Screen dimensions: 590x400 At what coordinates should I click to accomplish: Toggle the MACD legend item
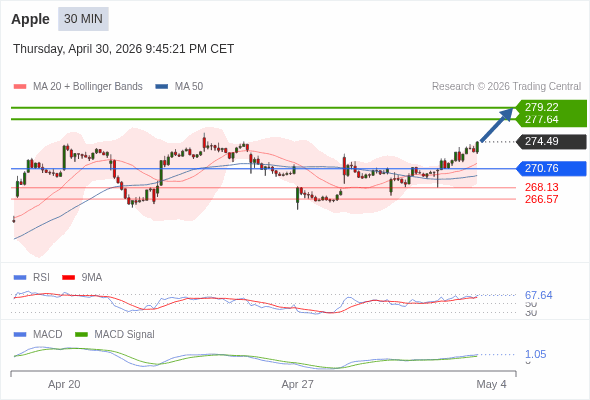(38, 334)
